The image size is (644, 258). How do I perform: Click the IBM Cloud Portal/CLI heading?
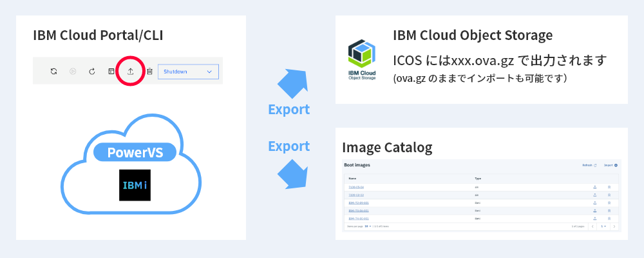pyautogui.click(x=98, y=35)
